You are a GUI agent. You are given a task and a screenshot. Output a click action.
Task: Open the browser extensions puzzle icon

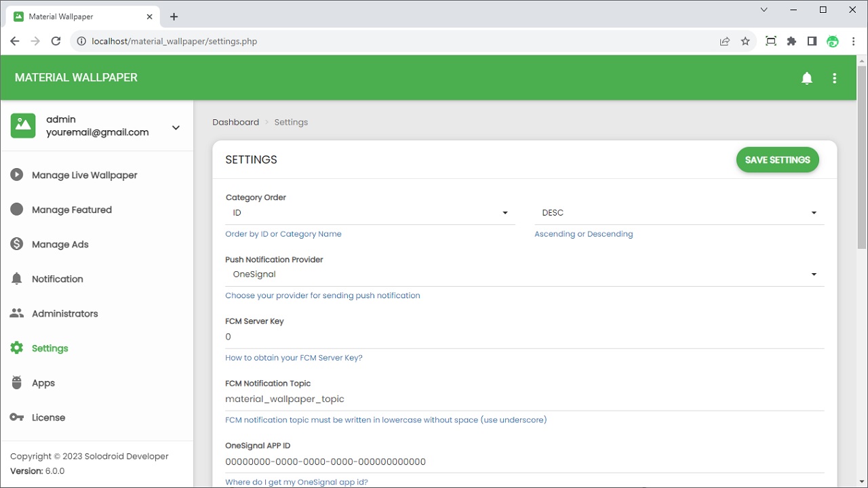pos(791,41)
